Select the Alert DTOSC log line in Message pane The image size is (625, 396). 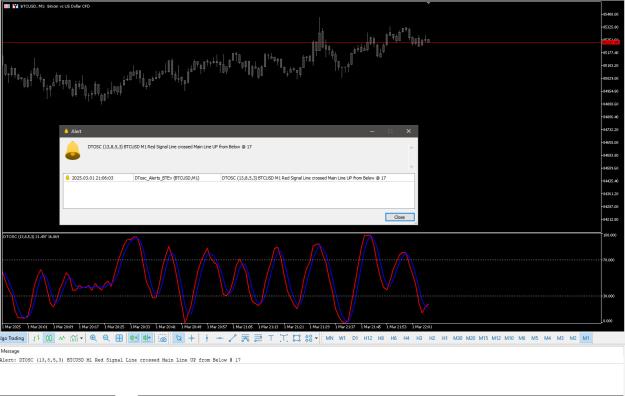pyautogui.click(x=120, y=360)
